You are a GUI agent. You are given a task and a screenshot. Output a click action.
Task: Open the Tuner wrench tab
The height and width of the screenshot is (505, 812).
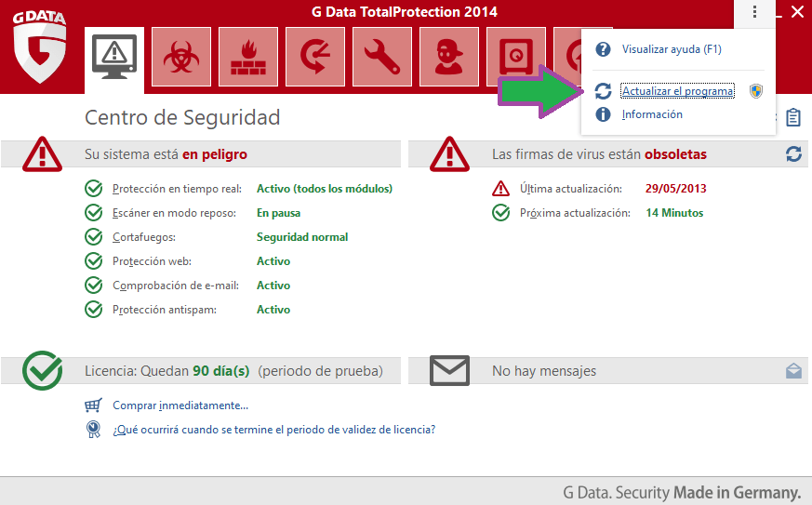(x=382, y=57)
